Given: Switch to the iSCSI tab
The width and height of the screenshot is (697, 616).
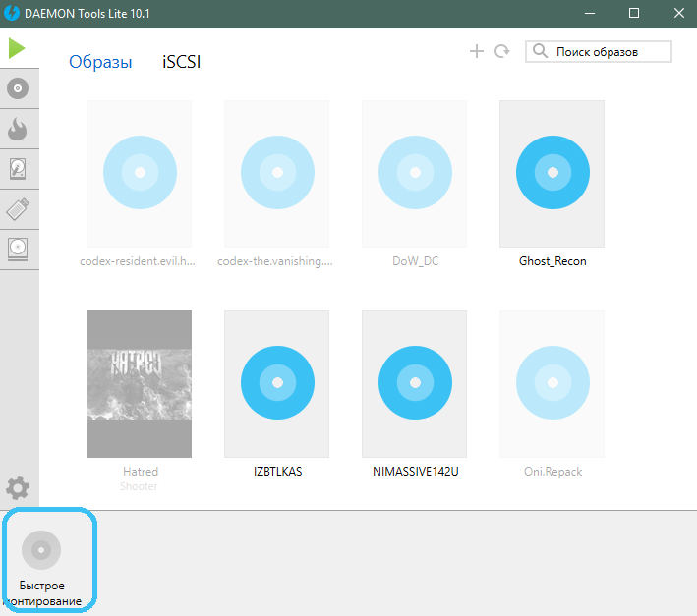Looking at the screenshot, I should tap(181, 62).
